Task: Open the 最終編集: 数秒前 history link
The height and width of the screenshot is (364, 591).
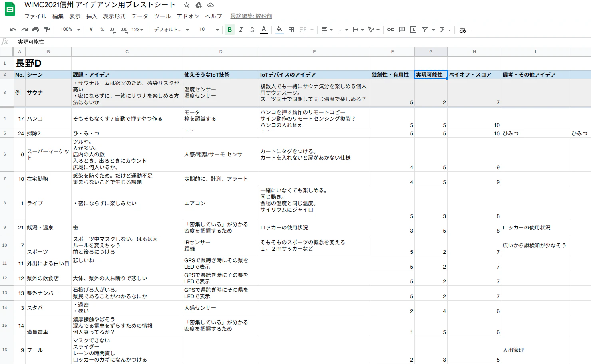Action: [x=251, y=16]
